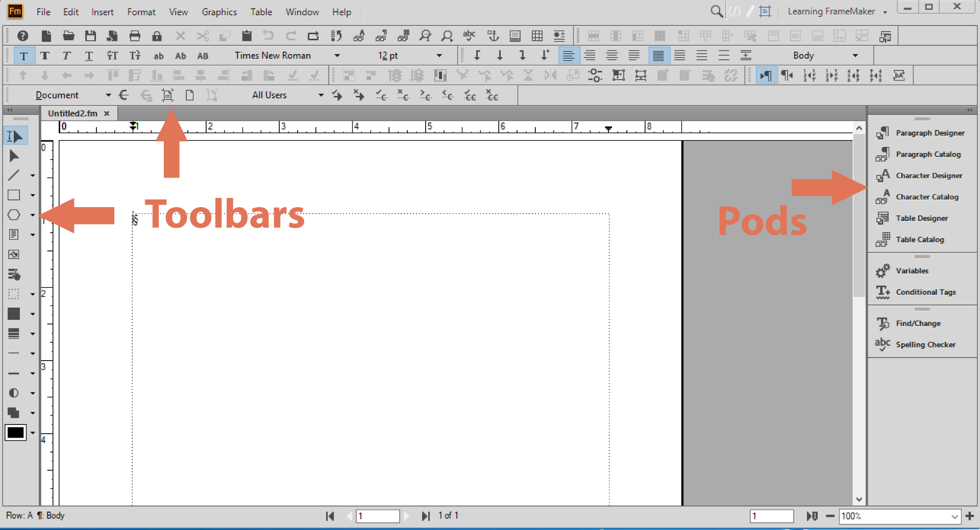
Task: Toggle plain text style T button
Action: pos(23,56)
